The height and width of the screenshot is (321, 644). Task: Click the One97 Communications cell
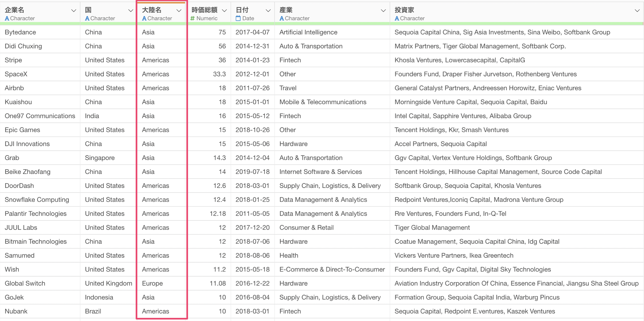[x=40, y=116]
